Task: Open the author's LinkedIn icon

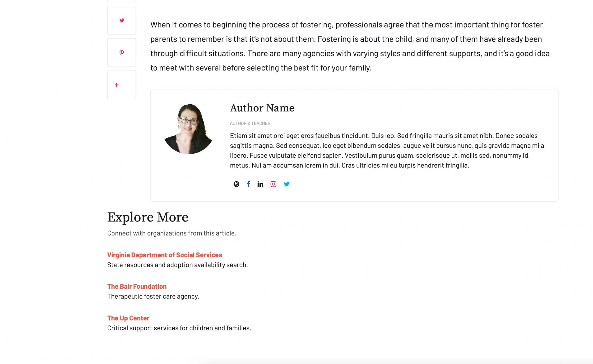Action: click(x=260, y=184)
